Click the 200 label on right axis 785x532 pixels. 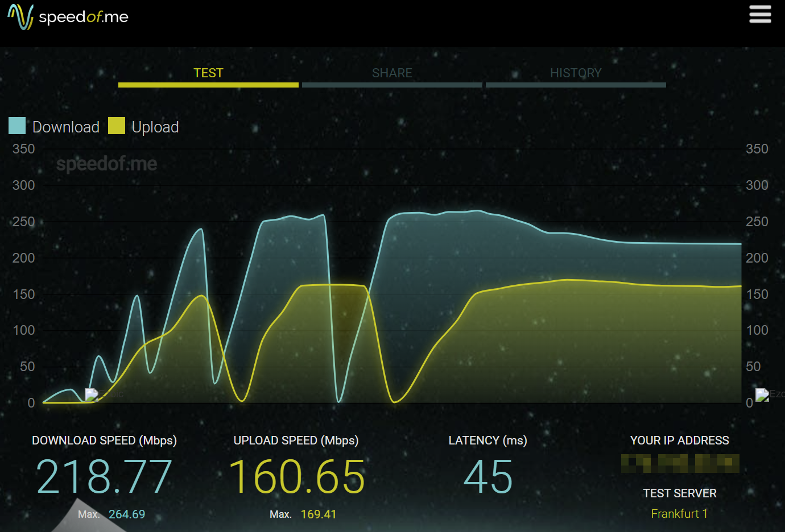point(757,258)
